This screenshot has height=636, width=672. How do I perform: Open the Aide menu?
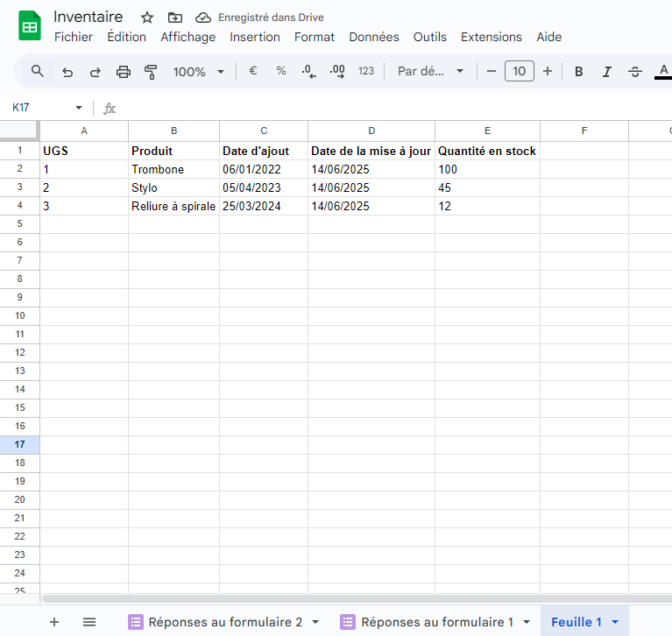[x=549, y=37]
